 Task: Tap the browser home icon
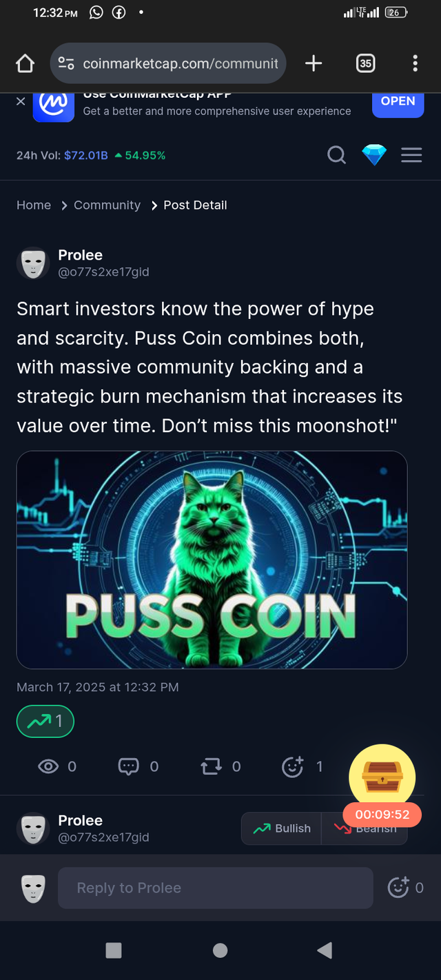click(x=25, y=64)
